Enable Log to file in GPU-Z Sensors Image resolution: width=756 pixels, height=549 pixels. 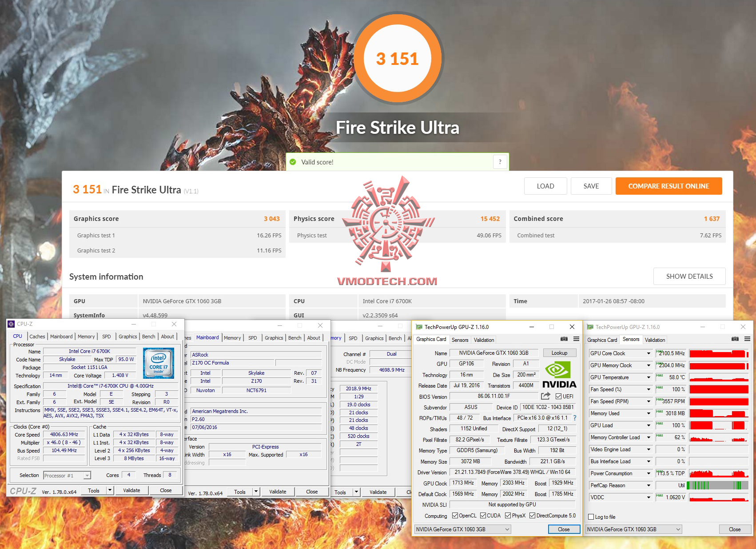[x=591, y=517]
